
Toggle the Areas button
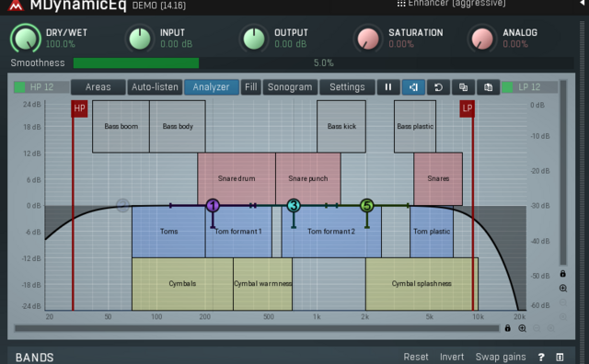click(98, 87)
